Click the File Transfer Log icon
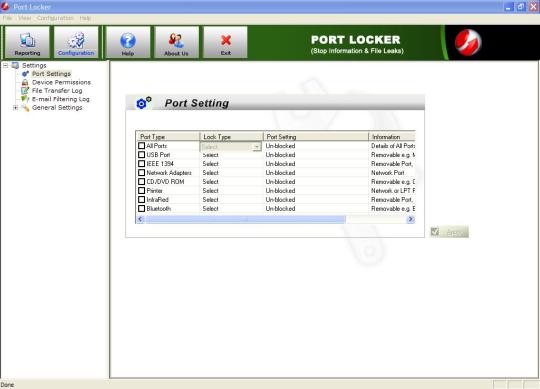 tap(25, 91)
